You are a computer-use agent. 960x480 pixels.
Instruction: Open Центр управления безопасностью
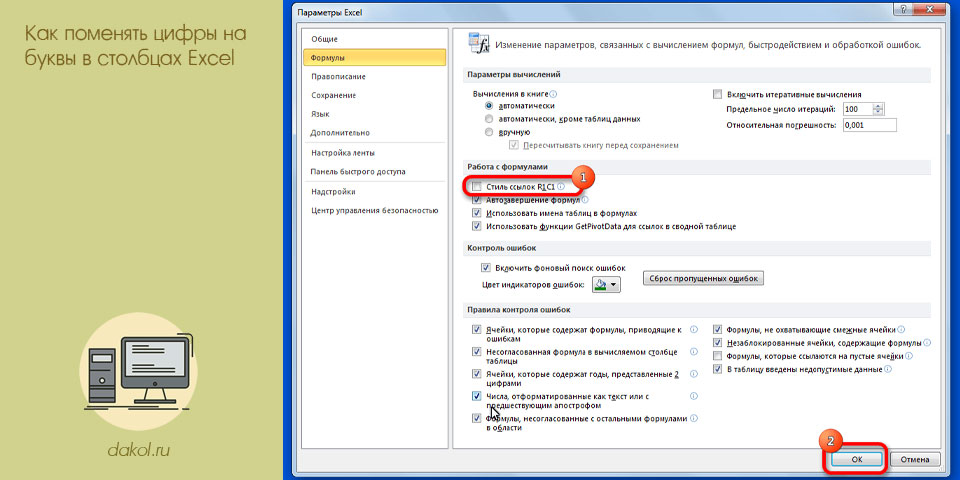(374, 211)
